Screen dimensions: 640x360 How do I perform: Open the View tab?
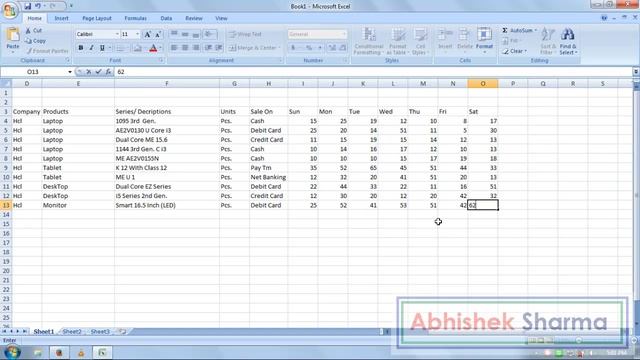[221, 18]
